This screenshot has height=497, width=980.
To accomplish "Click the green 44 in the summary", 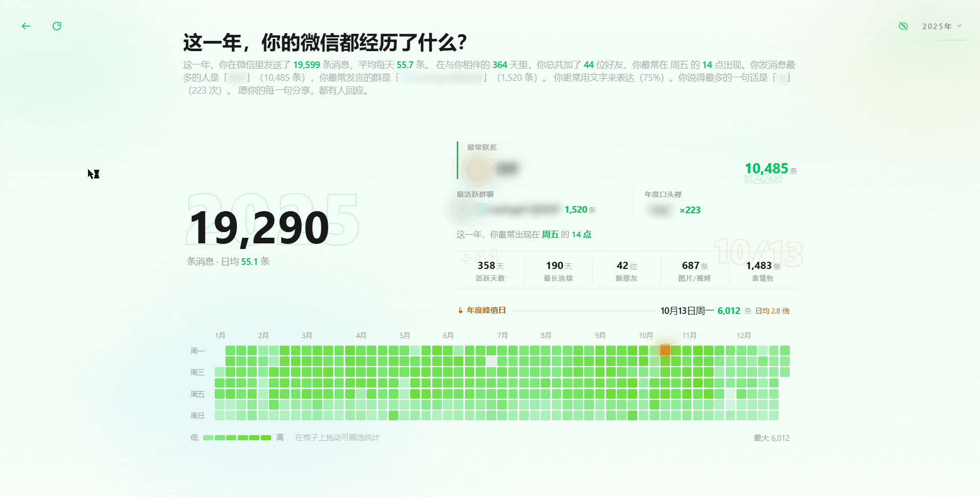I will click(589, 65).
